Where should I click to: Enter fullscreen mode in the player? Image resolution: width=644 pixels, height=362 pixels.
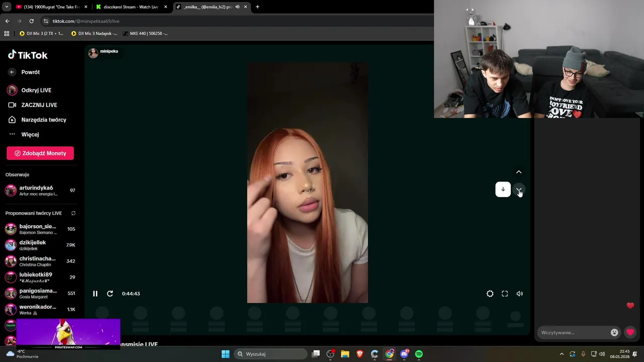[505, 294]
